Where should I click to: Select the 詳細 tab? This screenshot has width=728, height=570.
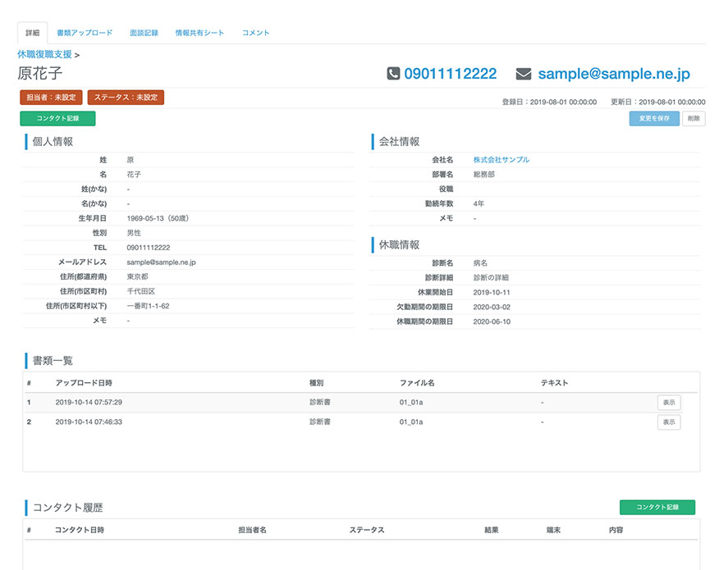pos(33,33)
